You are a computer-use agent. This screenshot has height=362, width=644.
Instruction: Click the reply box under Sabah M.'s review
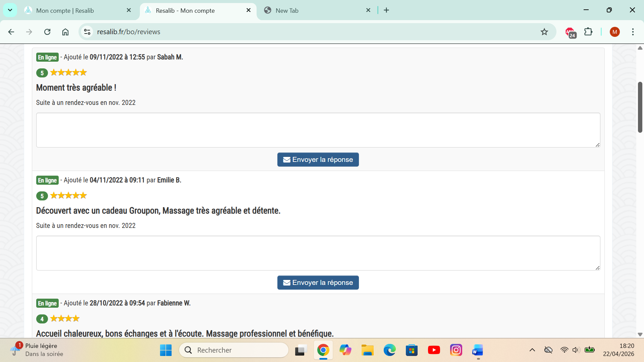pyautogui.click(x=318, y=130)
